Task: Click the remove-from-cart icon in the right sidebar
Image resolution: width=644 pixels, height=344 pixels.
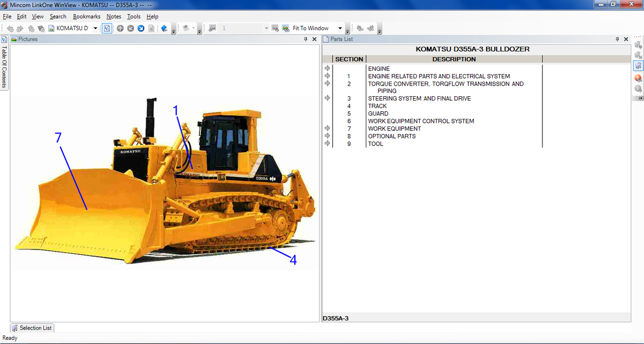Action: pos(638,55)
